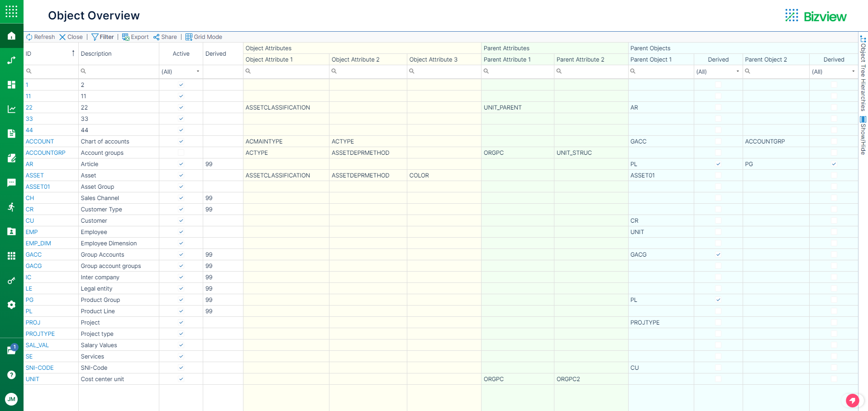Toggle the Derived checkbox on the AR row
The height and width of the screenshot is (411, 868).
(x=718, y=164)
